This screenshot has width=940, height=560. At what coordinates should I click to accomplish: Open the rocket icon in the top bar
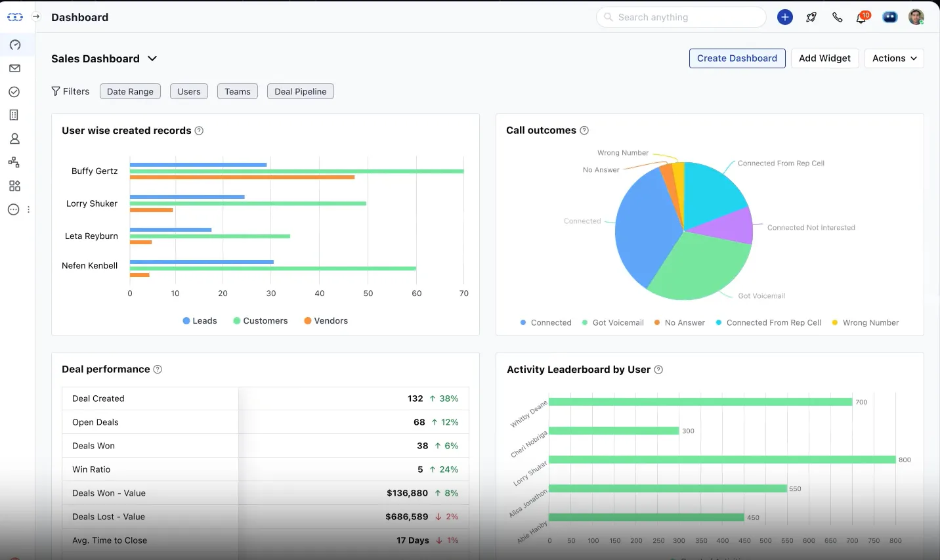[811, 17]
